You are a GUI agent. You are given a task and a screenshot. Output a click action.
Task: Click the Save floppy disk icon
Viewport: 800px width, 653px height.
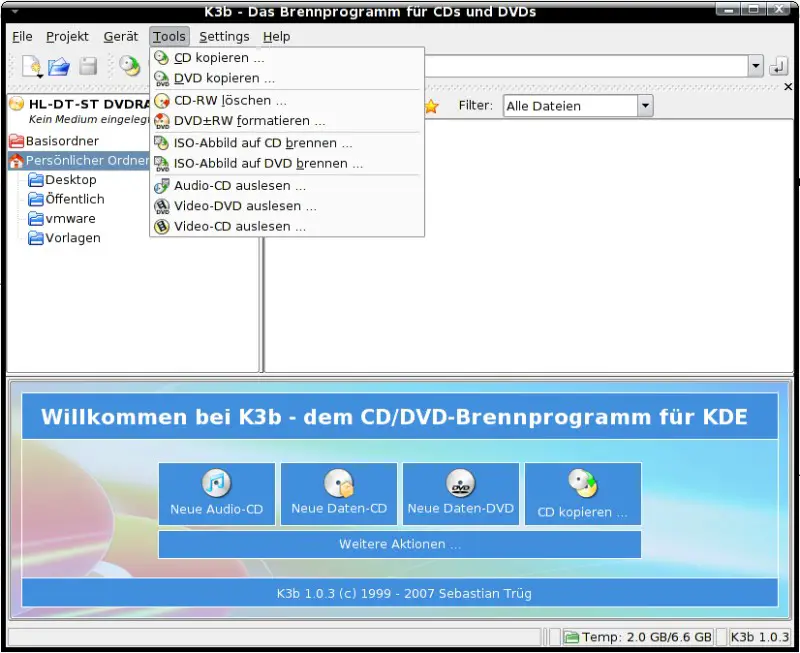click(88, 66)
